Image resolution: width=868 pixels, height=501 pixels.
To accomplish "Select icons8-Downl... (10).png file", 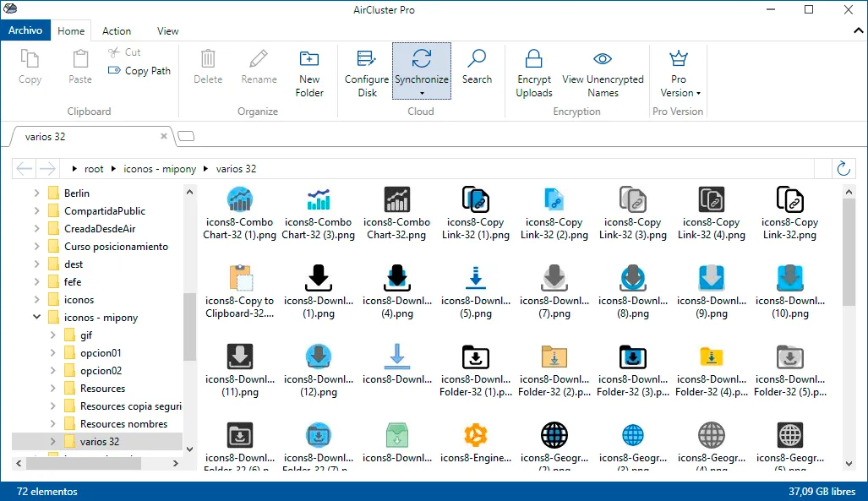I will tap(790, 291).
